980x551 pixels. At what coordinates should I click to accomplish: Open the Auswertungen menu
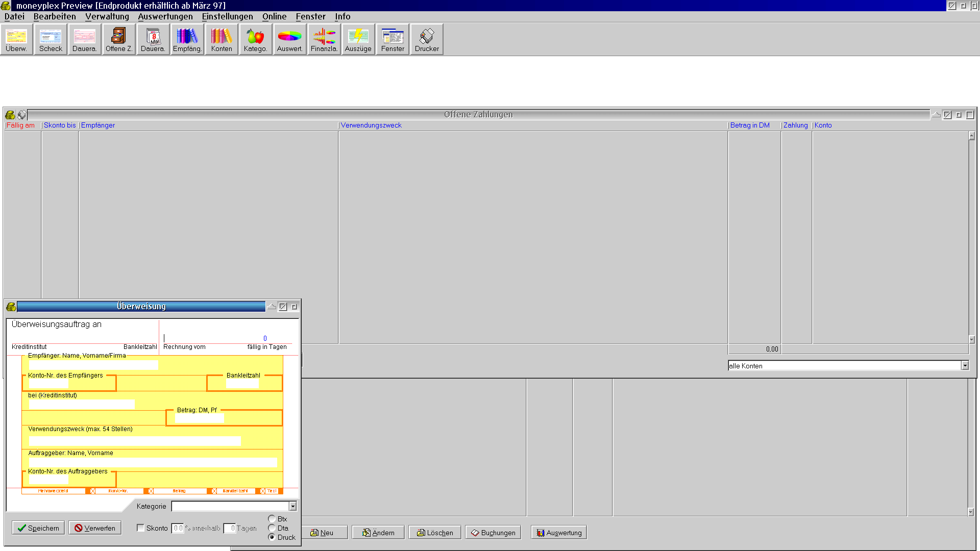tap(165, 16)
